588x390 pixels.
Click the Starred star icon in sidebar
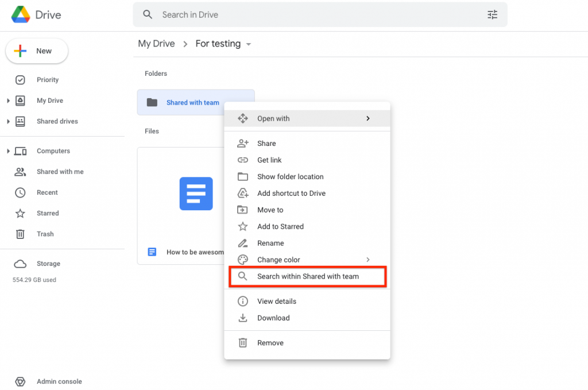pyautogui.click(x=20, y=213)
